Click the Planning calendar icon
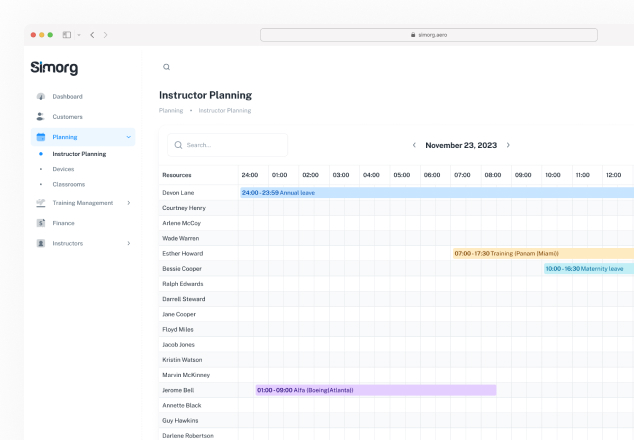 tap(41, 137)
